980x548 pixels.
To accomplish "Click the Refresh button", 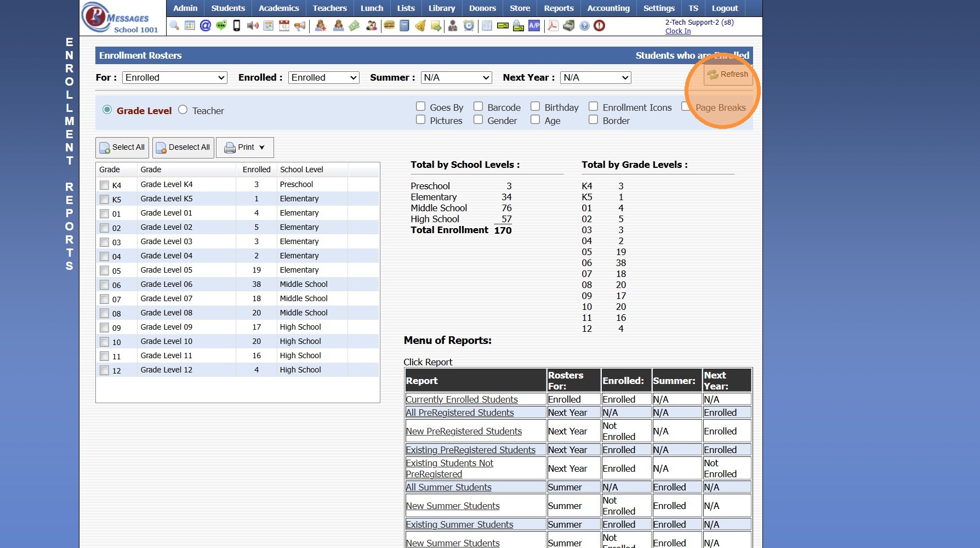I will 728,75.
